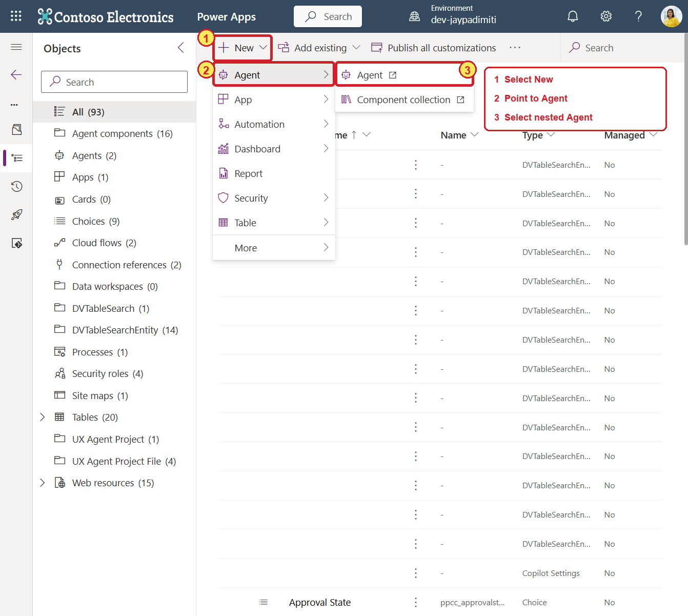Toggle the hamburger navigation menu
The image size is (688, 616).
pyautogui.click(x=16, y=47)
